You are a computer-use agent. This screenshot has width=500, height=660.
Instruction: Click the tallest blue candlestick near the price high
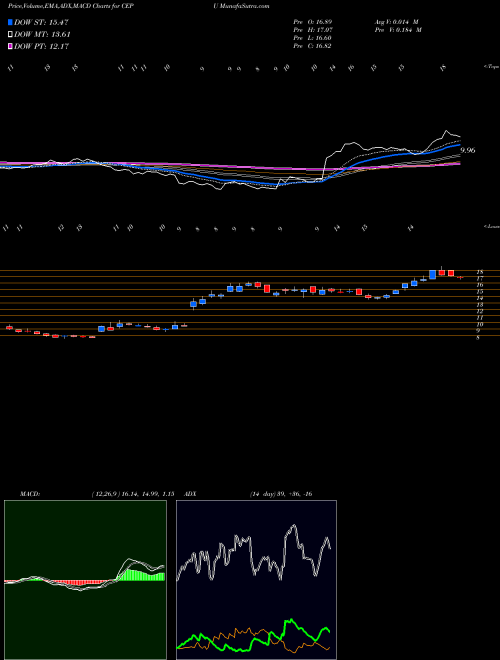pos(432,274)
